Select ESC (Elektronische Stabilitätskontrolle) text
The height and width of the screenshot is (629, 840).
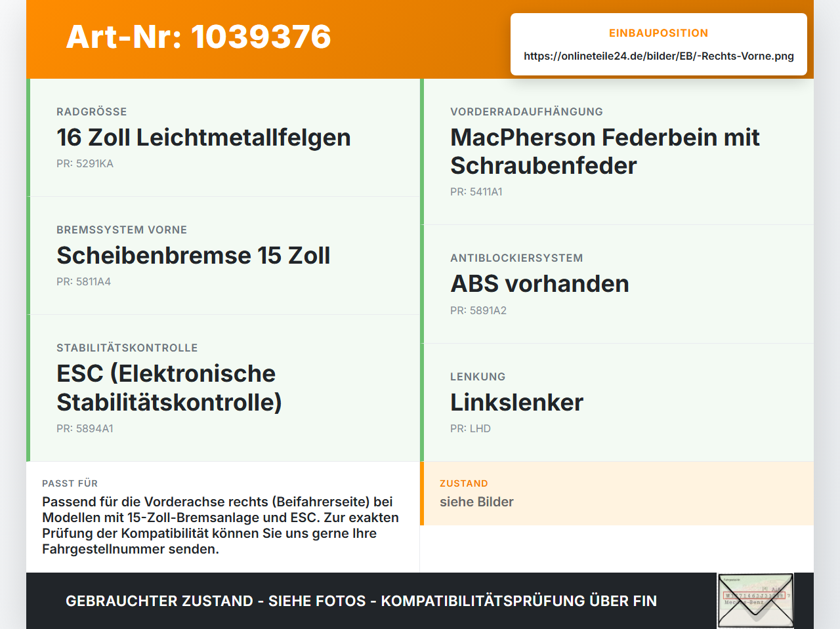(169, 388)
